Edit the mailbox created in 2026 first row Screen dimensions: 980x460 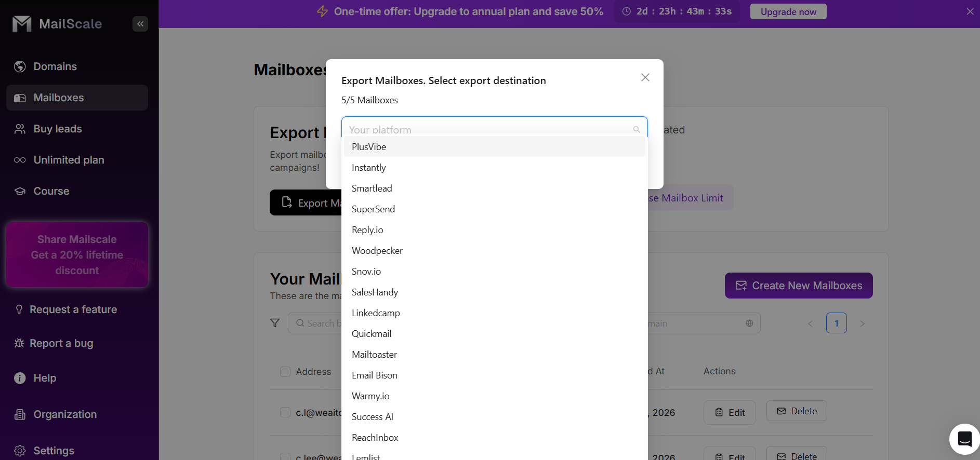point(730,412)
